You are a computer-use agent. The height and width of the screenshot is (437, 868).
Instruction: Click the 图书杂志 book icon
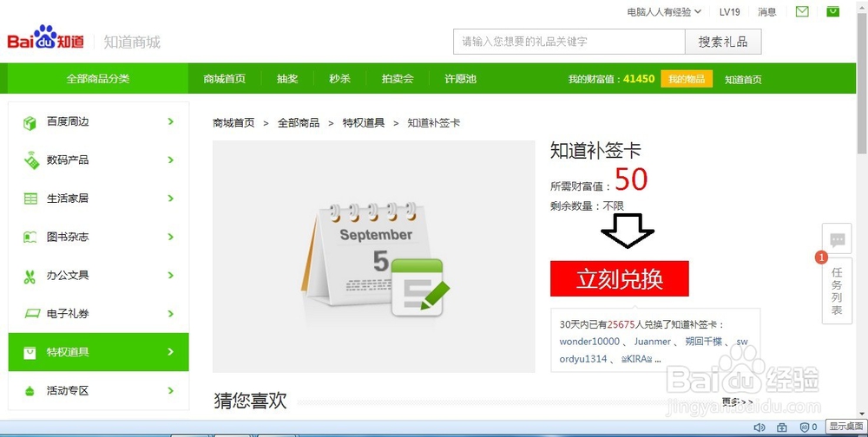tap(30, 237)
